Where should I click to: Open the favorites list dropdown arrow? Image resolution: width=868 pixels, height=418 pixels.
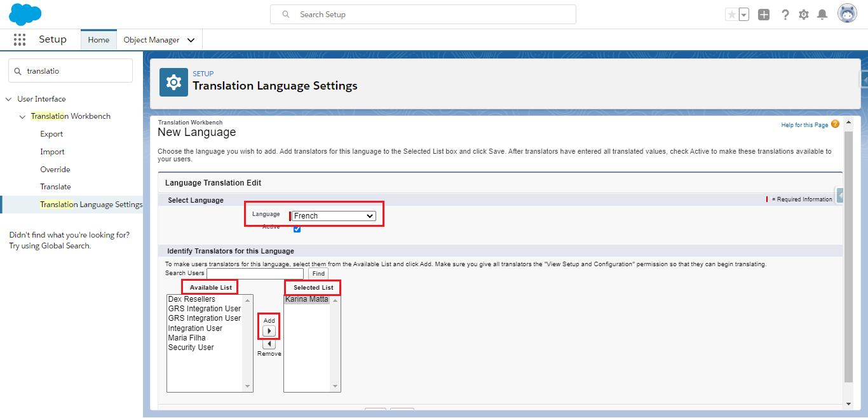(744, 15)
